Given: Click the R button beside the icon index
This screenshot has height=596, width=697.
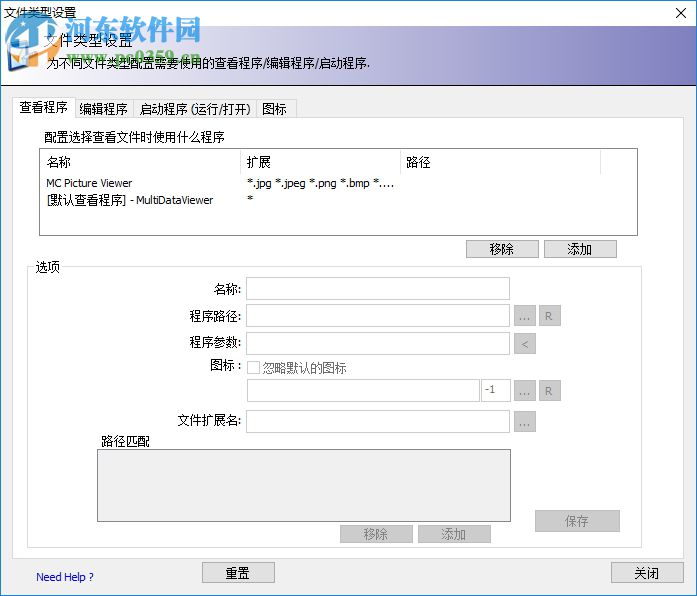Looking at the screenshot, I should coord(549,391).
